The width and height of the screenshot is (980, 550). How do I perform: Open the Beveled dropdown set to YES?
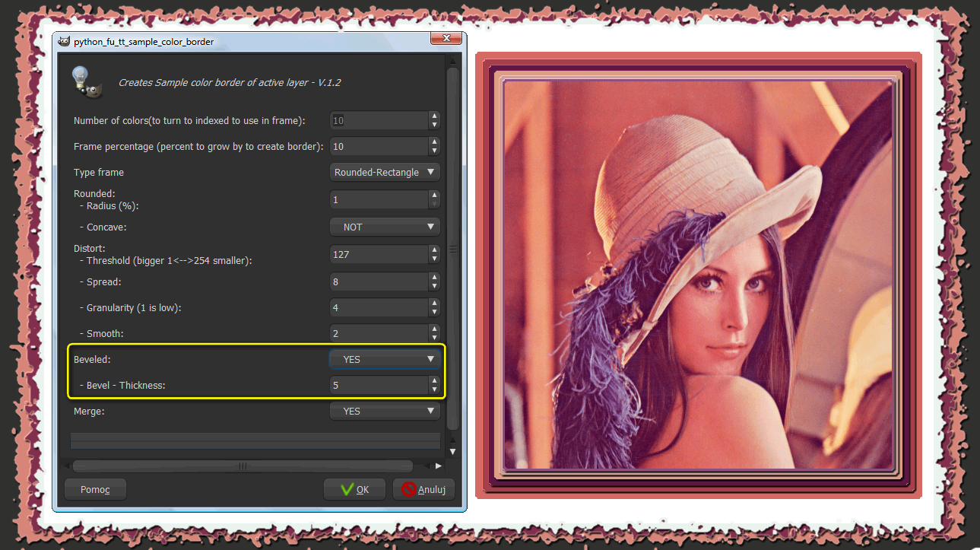(x=385, y=359)
